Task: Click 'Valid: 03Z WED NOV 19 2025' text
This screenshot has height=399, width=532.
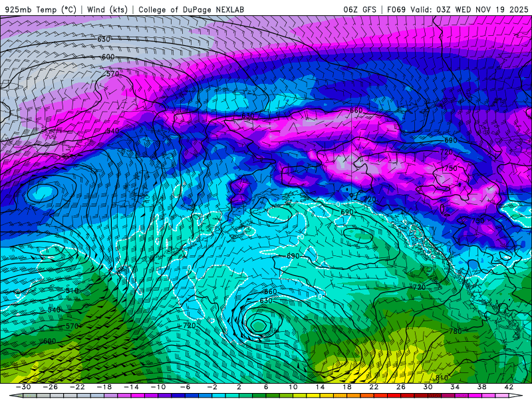Action: pos(469,10)
